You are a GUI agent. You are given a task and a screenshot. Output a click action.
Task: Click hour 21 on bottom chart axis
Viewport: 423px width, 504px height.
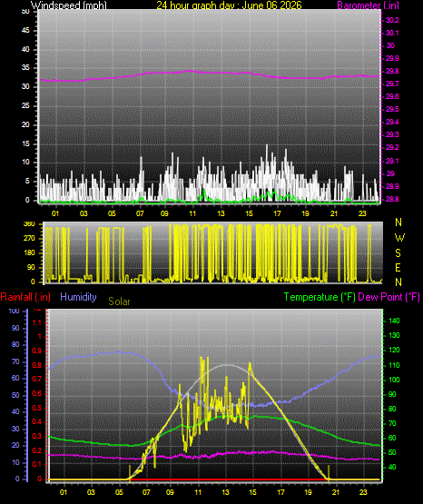(335, 492)
